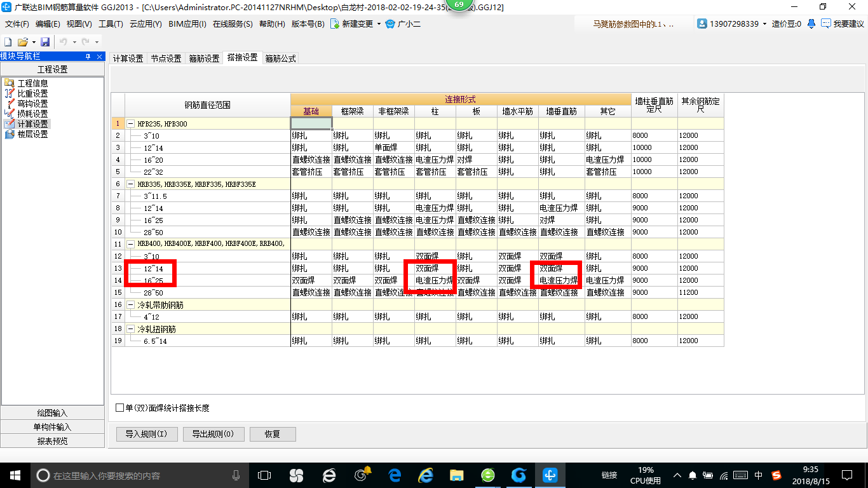The image size is (868, 488).
Task: Select the 基础 cell in row 1
Action: click(311, 123)
